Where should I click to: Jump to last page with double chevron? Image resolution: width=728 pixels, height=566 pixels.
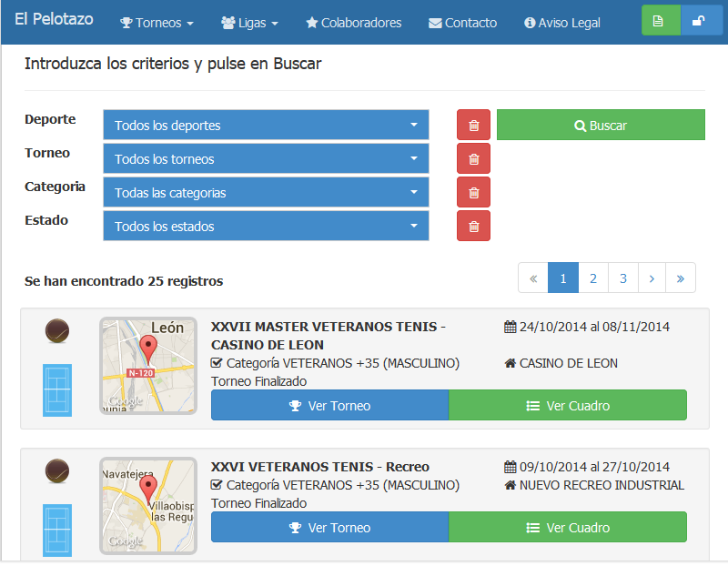coord(681,278)
